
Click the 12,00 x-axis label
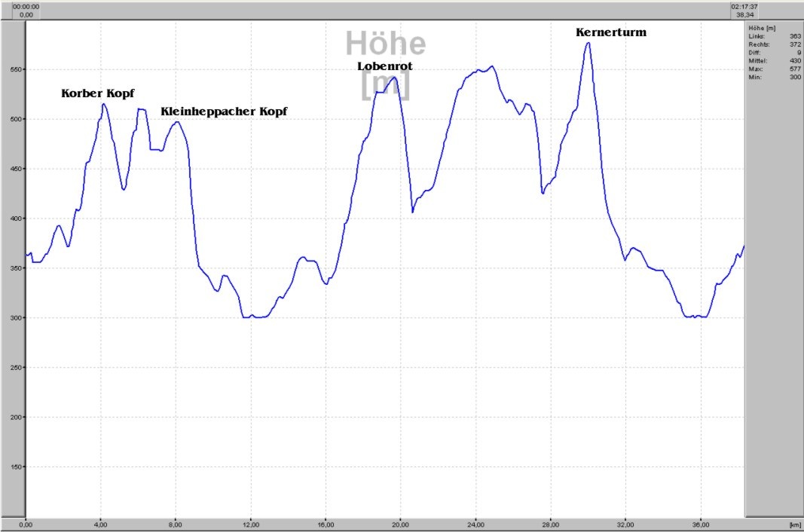pos(251,524)
